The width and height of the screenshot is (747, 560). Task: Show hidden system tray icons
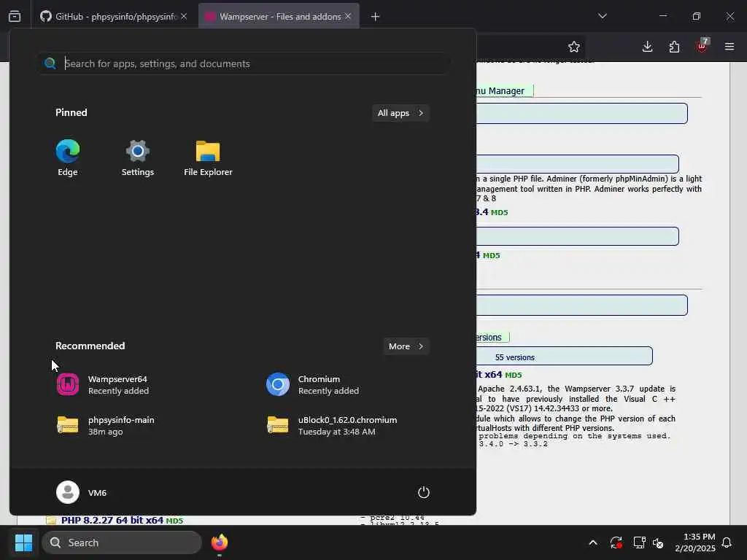(x=593, y=542)
